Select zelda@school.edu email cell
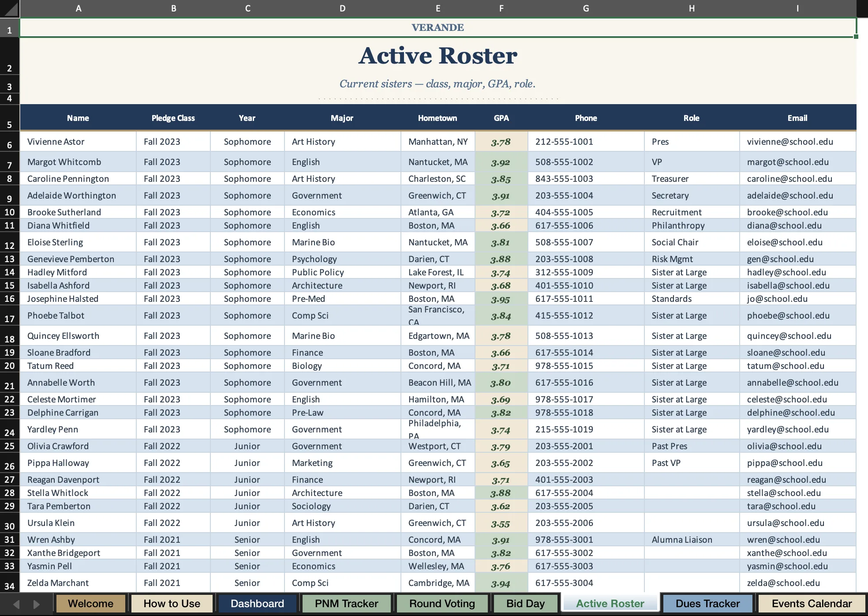The image size is (868, 616). point(798,583)
